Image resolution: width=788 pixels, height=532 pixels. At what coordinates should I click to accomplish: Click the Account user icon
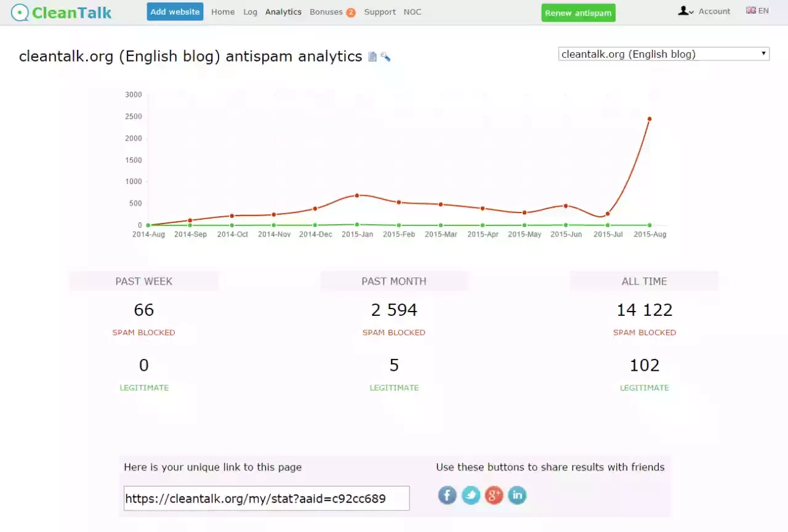click(x=683, y=11)
